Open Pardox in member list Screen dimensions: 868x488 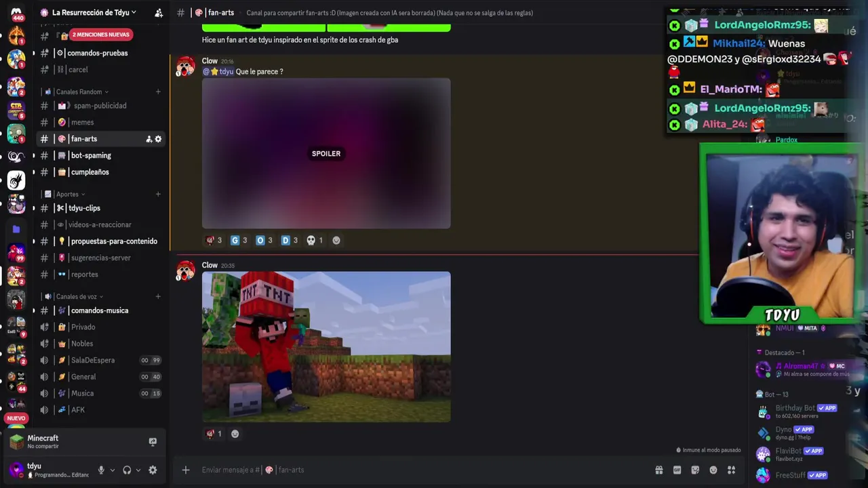point(787,140)
